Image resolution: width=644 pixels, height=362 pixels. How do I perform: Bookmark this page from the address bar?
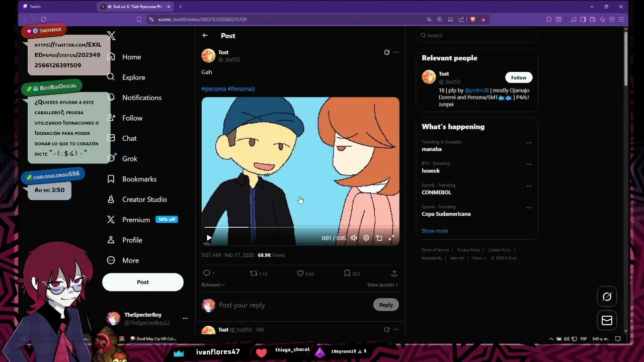[x=139, y=19]
